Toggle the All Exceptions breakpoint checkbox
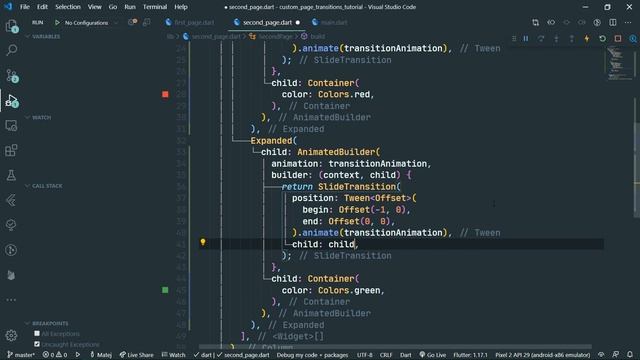This screenshot has width=640, height=360. (37, 333)
